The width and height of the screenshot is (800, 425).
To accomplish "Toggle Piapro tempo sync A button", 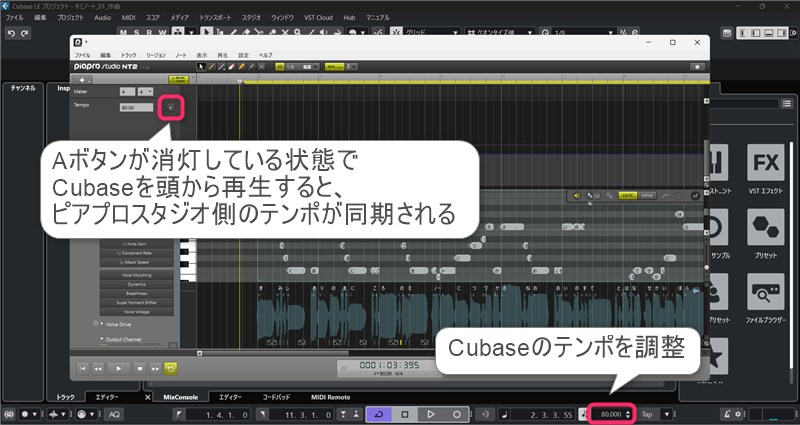I will coord(171,107).
